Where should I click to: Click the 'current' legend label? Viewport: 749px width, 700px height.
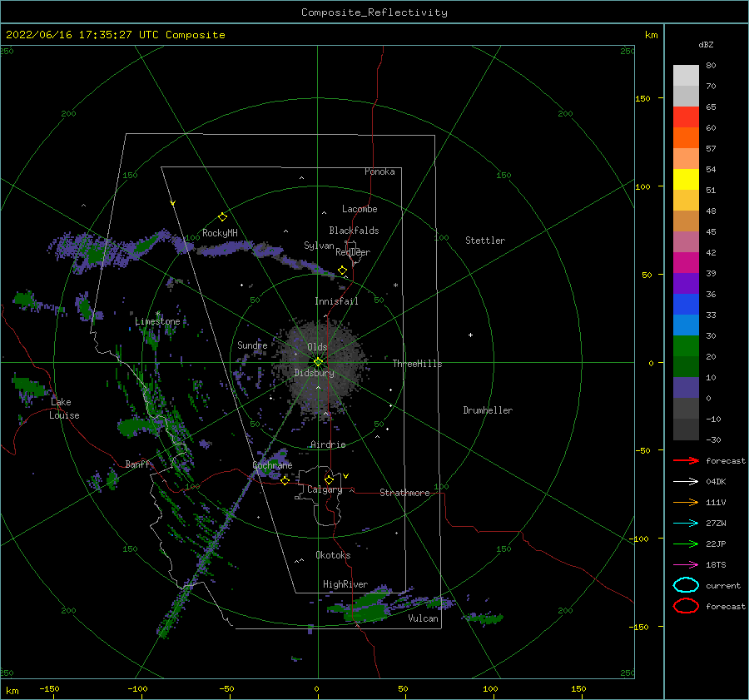[x=723, y=585]
